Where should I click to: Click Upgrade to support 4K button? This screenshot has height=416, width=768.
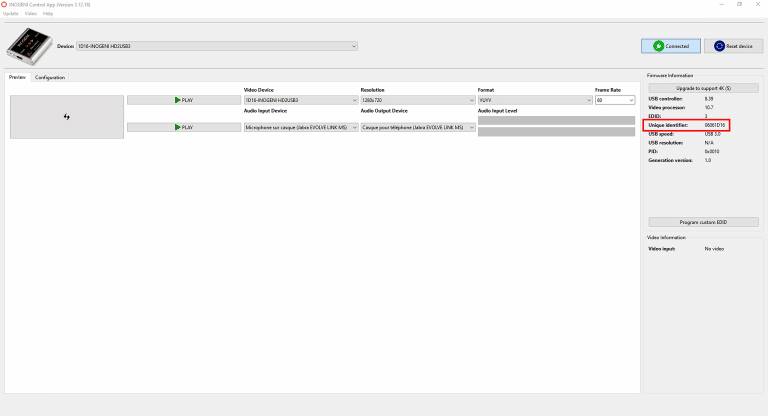coord(703,88)
